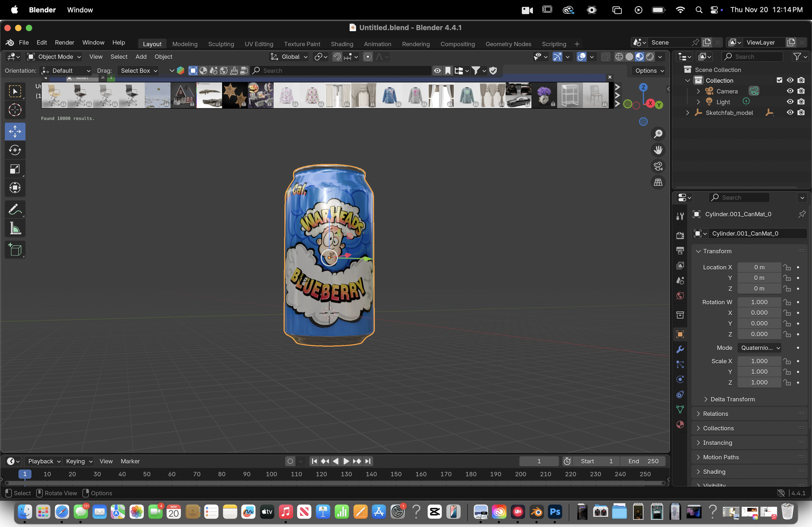Select the blue jacket asset thumbnail

(390, 95)
